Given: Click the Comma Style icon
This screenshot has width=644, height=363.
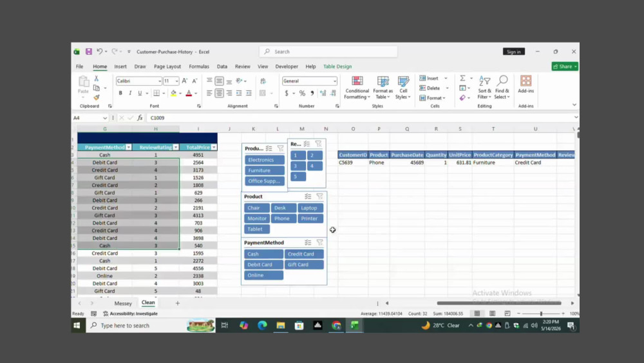Looking at the screenshot, I should point(312,93).
